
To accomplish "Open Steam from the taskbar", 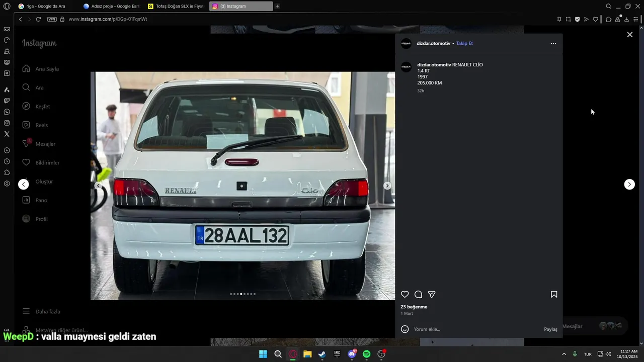I will [x=322, y=354].
